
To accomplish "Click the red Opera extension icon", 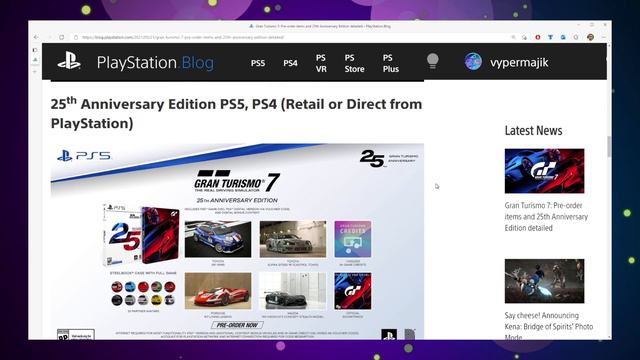I will [538, 37].
